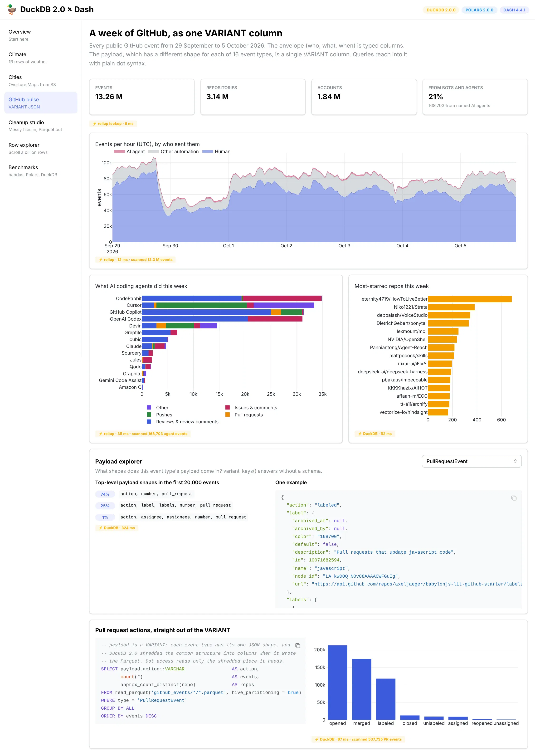The width and height of the screenshot is (535, 756).
Task: Click the duck logo icon in header
Action: (x=12, y=9)
